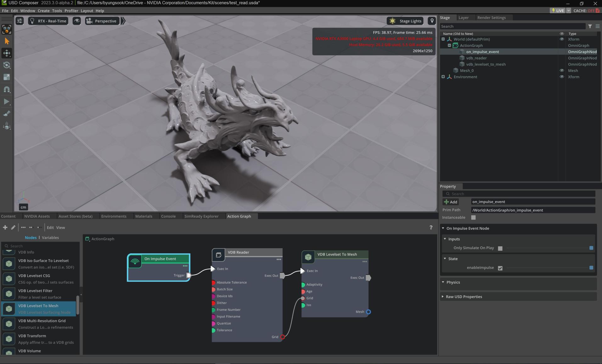Viewport: 602px width, 364px height.
Task: Activate the Scale tool
Action: pyautogui.click(x=7, y=77)
